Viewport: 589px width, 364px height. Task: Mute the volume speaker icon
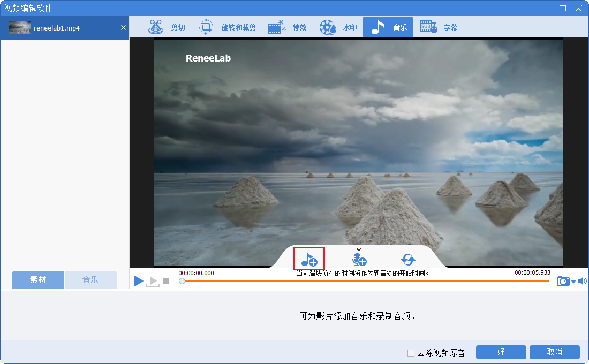click(582, 281)
